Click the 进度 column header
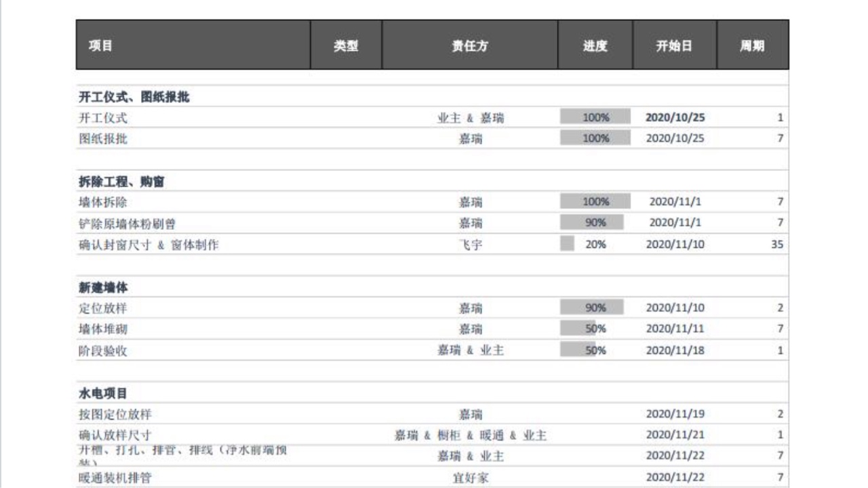 coord(595,45)
